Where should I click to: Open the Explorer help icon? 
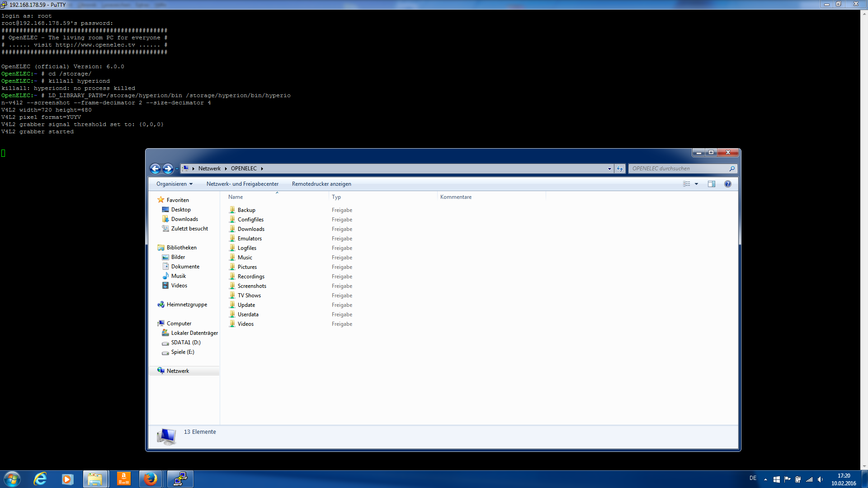[x=727, y=184]
